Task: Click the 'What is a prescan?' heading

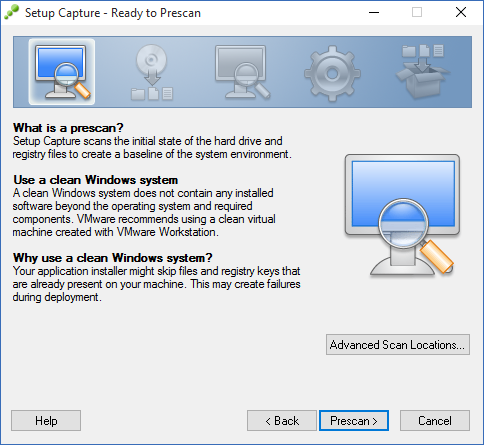Action: [68, 128]
